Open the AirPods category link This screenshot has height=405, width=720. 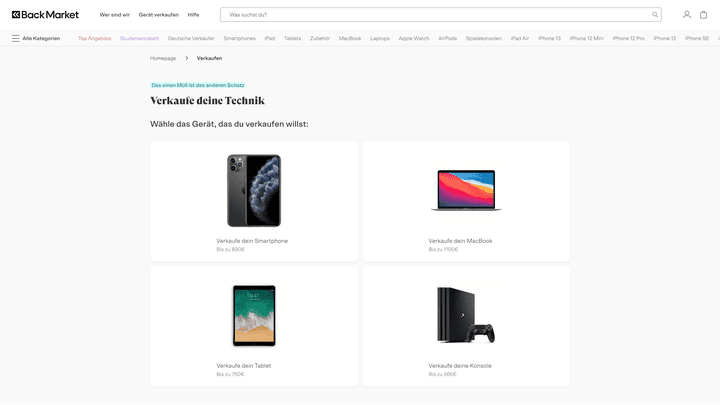coord(447,38)
